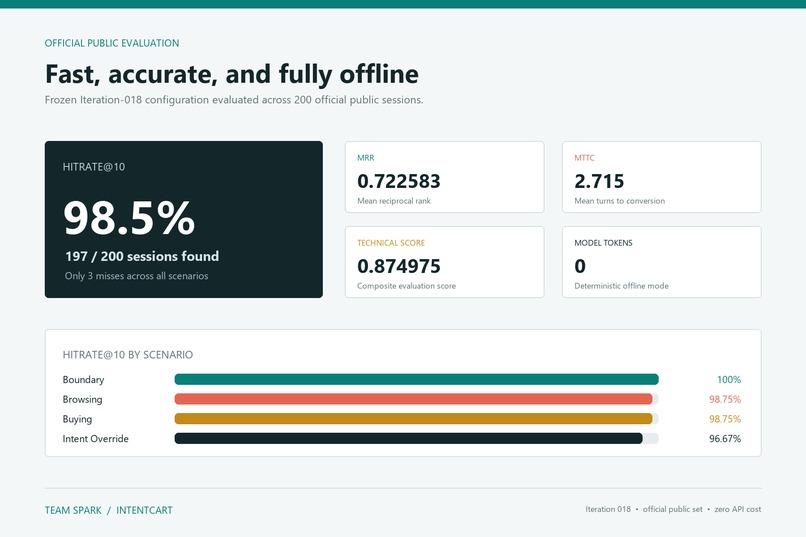Click the Intent Override scenario label

pyautogui.click(x=96, y=439)
